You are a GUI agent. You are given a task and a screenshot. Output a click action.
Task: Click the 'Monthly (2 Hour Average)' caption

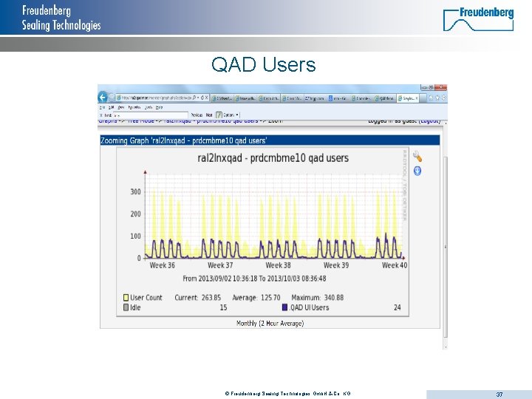(270, 323)
